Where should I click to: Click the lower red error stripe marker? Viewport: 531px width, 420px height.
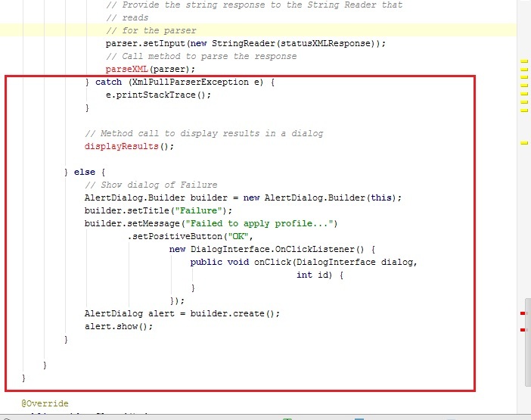click(522, 330)
